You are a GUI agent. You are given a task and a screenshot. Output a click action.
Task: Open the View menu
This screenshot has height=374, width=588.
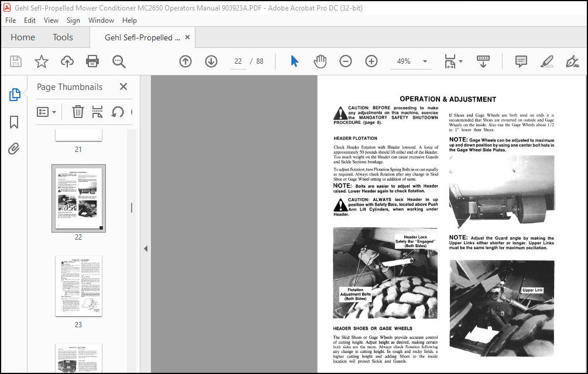(x=51, y=20)
